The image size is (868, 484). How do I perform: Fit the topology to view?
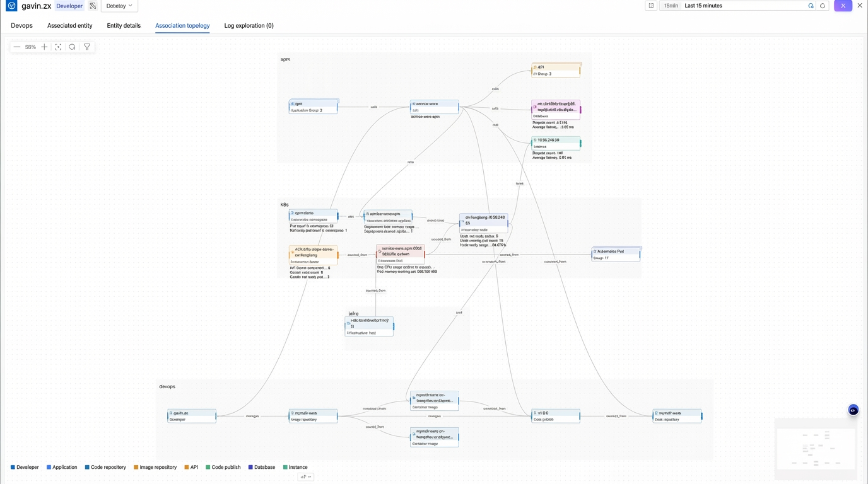pos(58,47)
